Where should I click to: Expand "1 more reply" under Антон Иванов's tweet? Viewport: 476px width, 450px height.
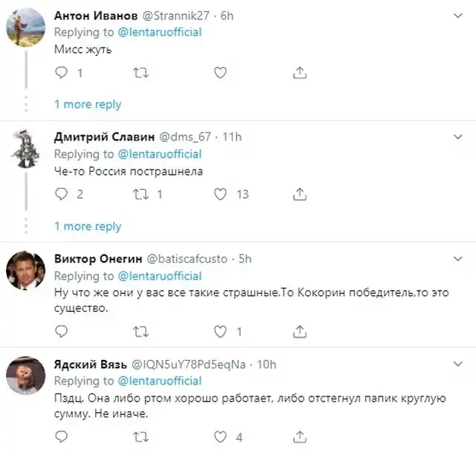(x=88, y=104)
